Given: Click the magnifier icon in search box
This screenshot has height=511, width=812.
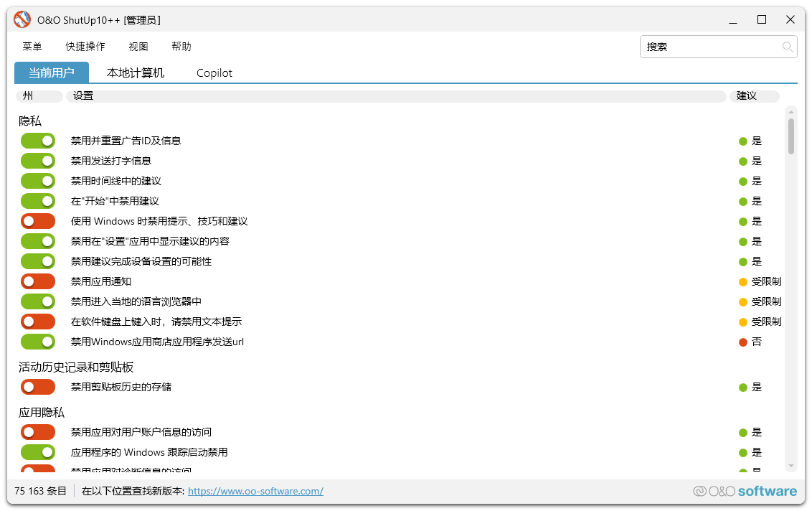Looking at the screenshot, I should (x=788, y=46).
